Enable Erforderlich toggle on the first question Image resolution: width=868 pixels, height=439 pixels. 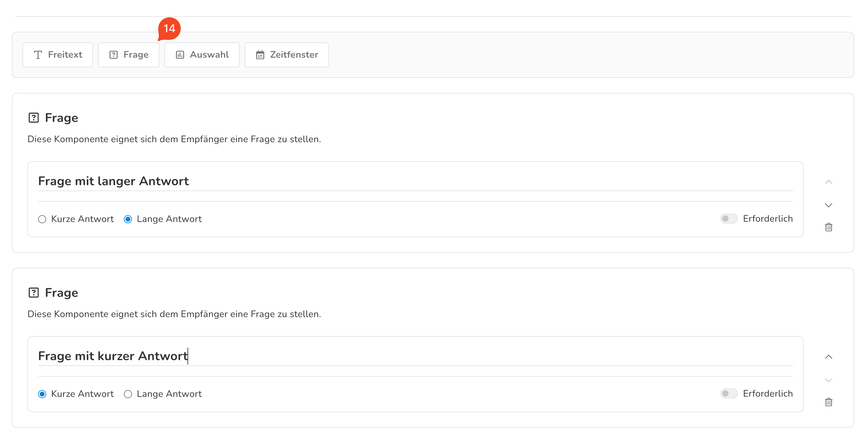729,219
